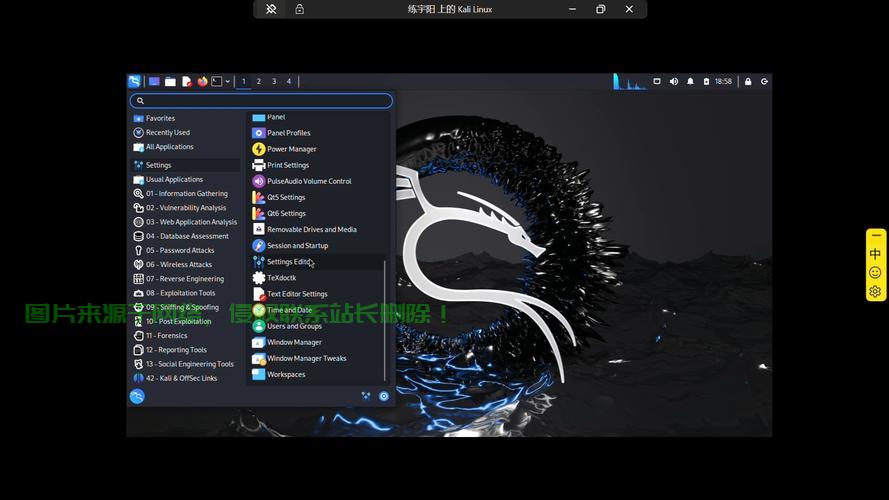Click the logout icon in panel

pyautogui.click(x=764, y=82)
